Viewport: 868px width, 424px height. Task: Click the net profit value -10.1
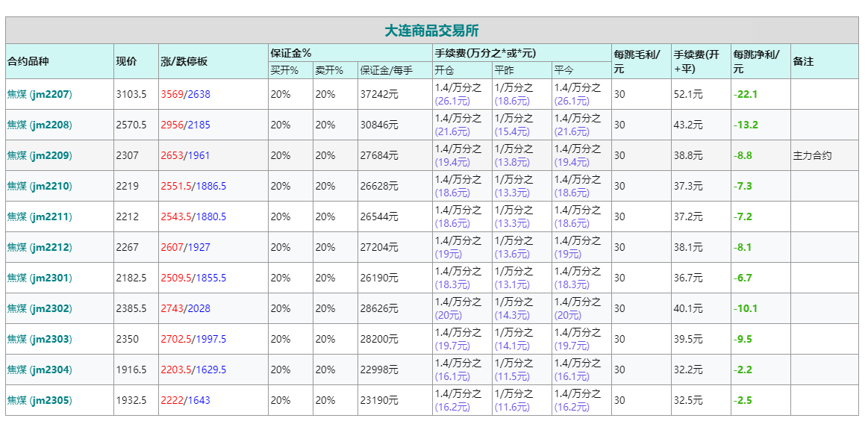pos(745,308)
